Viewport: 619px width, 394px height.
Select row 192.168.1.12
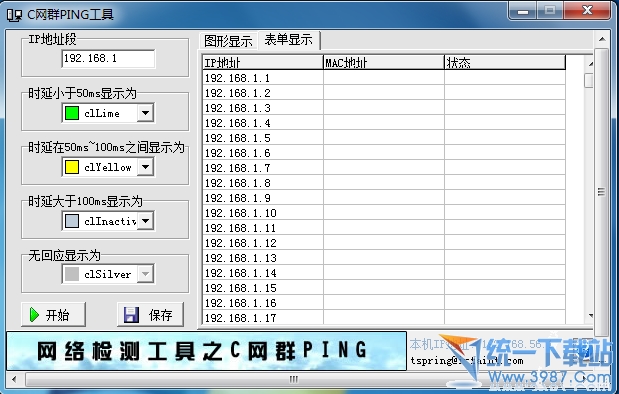coord(384,243)
